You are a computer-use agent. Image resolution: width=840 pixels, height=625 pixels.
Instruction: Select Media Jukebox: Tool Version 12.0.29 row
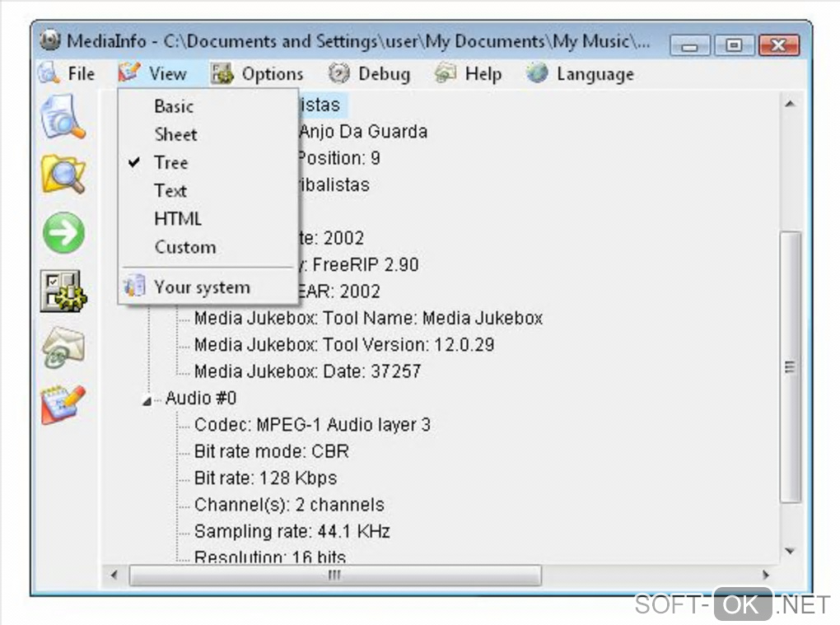pyautogui.click(x=344, y=344)
